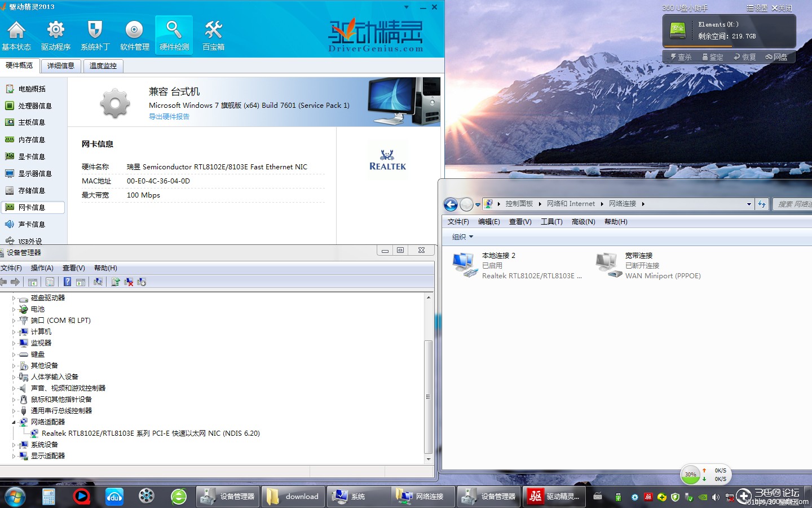This screenshot has width=812, height=508.
Task: Click the MAC address 00-E0-4C-36-04-0D
Action: pyautogui.click(x=158, y=181)
